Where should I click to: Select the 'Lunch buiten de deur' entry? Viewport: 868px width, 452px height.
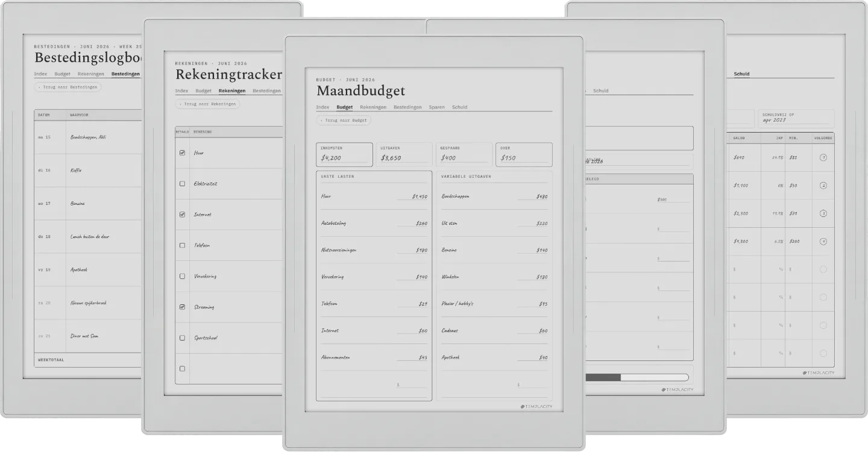click(x=90, y=237)
